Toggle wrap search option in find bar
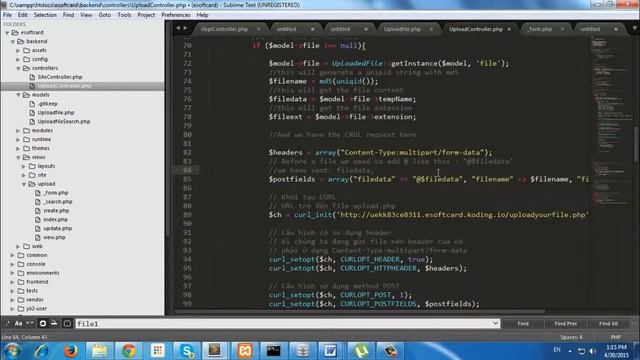This screenshot has width=640, height=360. (42, 324)
